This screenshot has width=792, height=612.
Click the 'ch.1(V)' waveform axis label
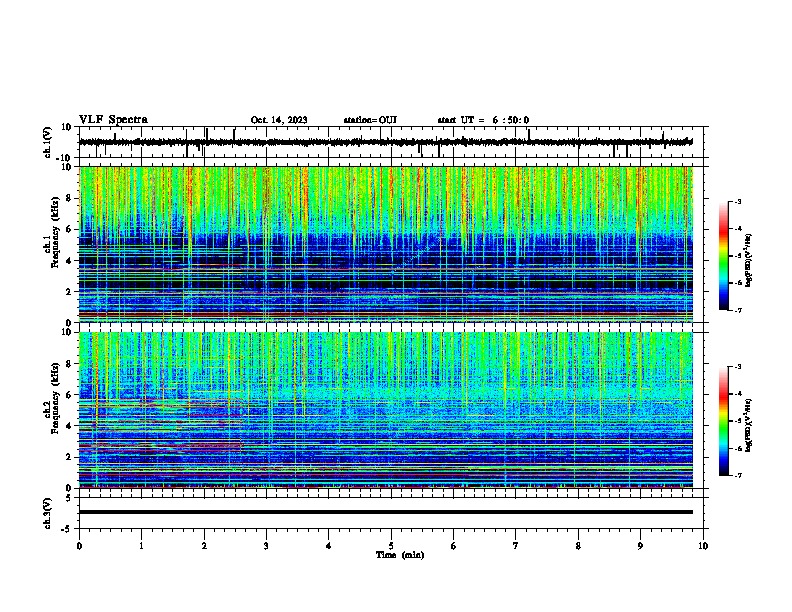click(x=48, y=142)
